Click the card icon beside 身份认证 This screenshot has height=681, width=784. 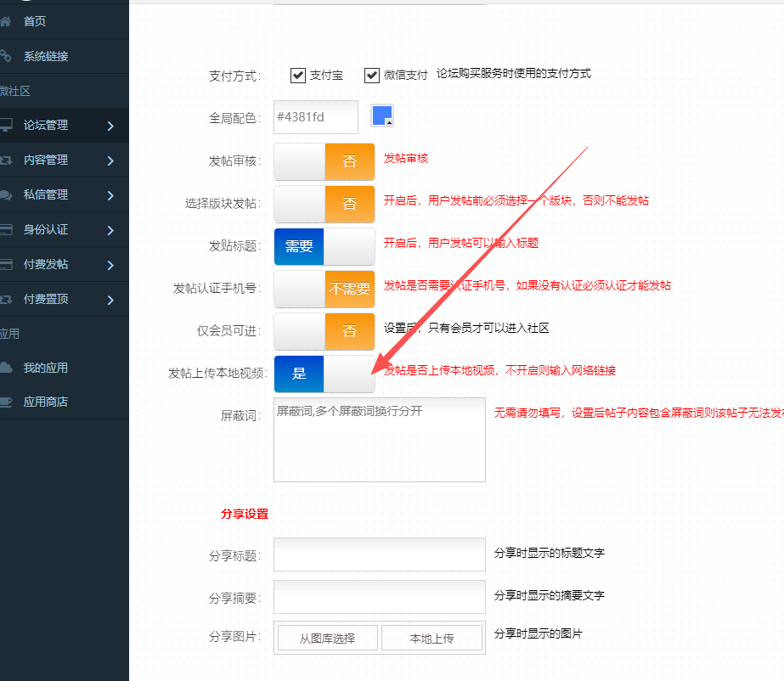pos(5,229)
